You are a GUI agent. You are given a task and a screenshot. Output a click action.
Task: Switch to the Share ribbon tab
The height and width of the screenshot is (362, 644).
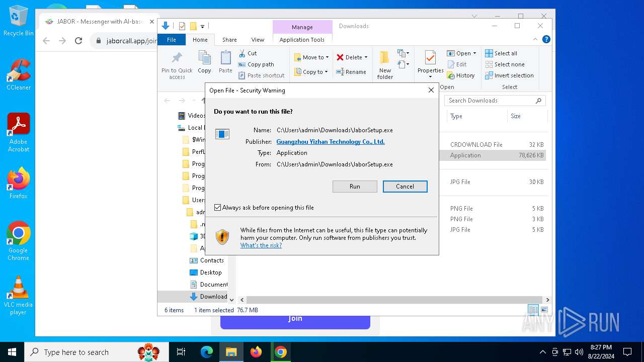[229, 40]
